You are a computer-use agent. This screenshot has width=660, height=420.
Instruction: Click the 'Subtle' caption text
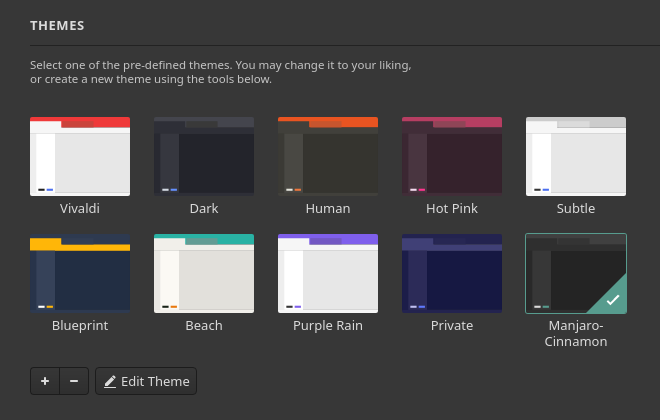[576, 208]
